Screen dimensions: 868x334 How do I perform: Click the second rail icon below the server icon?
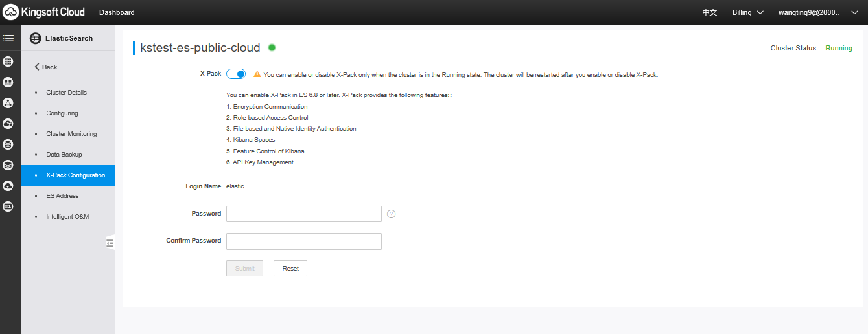click(x=8, y=82)
